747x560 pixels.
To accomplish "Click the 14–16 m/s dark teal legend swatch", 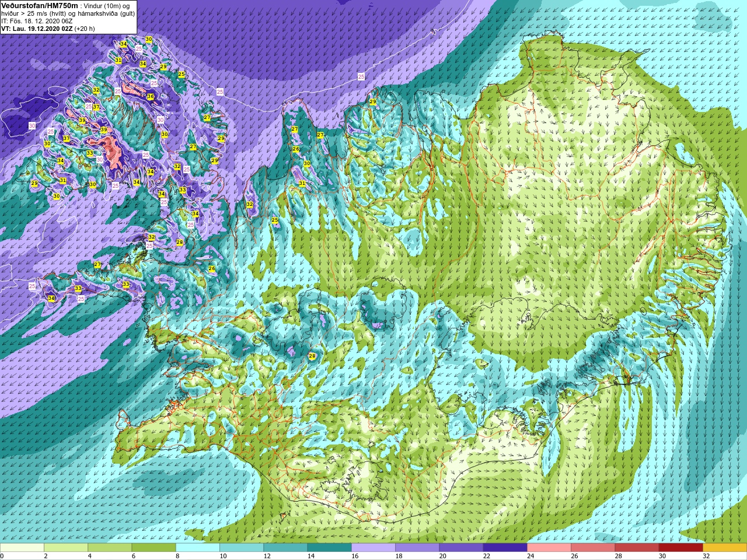I will coord(329,548).
